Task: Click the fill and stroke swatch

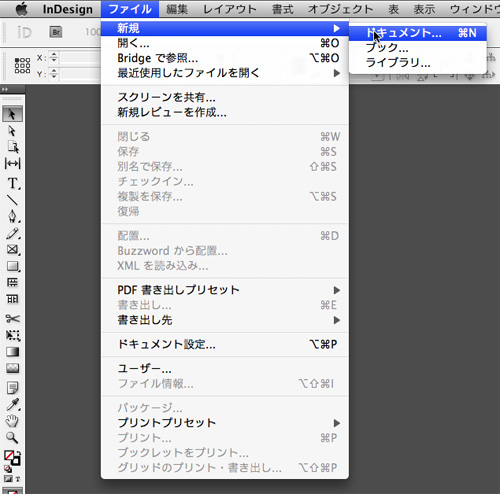Action: pyautogui.click(x=12, y=458)
